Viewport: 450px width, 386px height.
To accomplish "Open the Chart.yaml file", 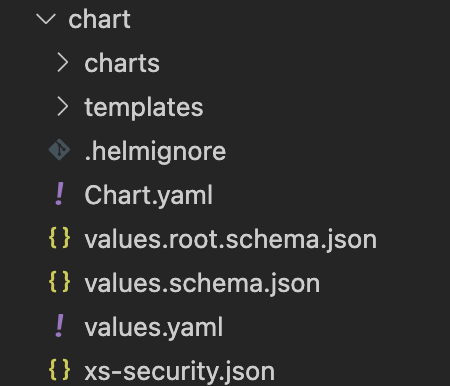I will click(x=148, y=196).
